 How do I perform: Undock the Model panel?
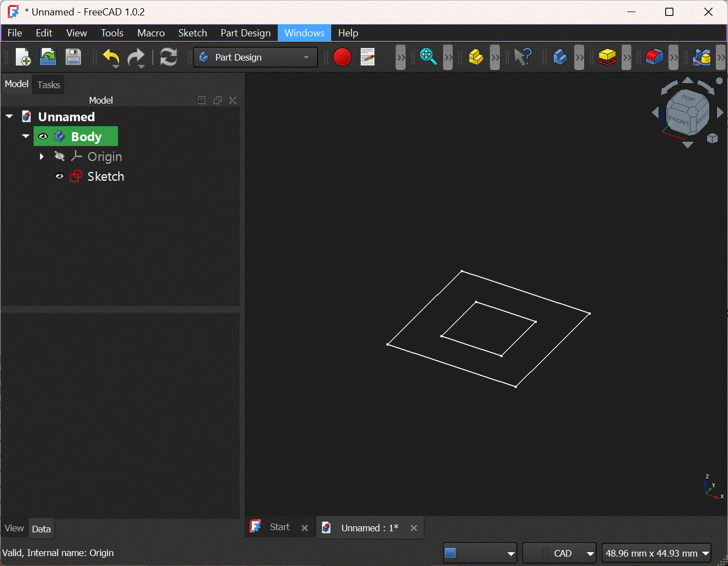217,100
